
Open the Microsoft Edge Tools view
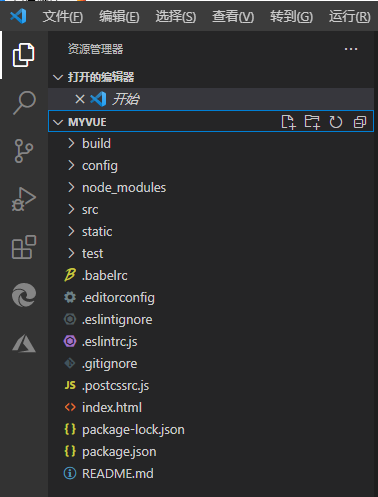[24, 295]
